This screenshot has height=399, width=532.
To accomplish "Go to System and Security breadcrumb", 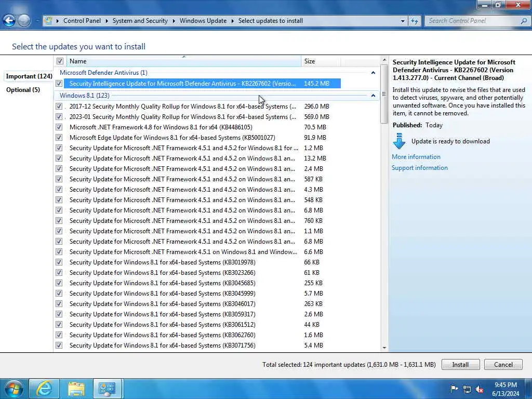I will (140, 21).
